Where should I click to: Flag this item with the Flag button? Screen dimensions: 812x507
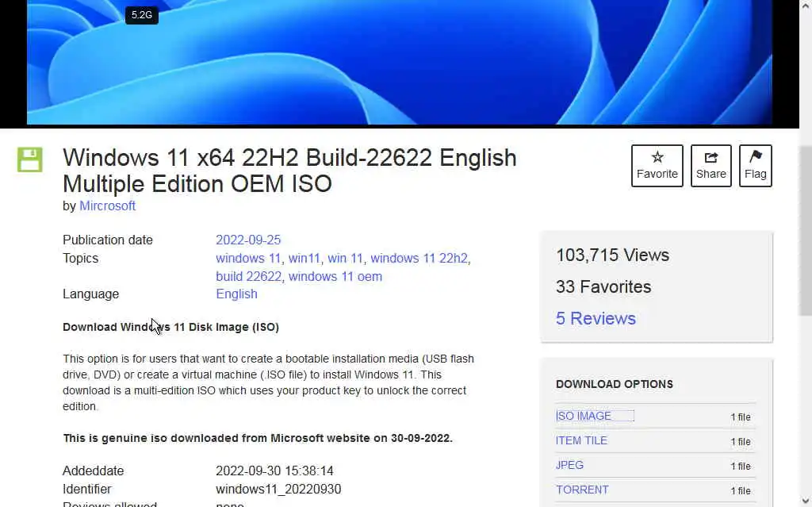(755, 166)
